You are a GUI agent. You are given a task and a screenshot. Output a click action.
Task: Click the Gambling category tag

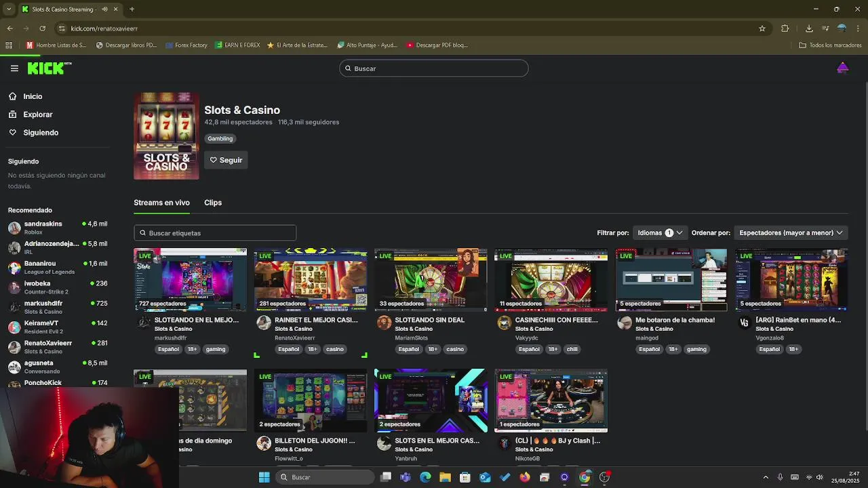[220, 138]
